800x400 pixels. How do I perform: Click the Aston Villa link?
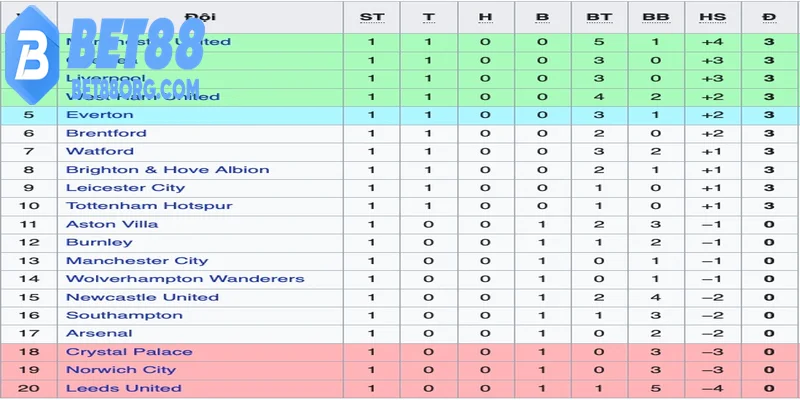(112, 224)
